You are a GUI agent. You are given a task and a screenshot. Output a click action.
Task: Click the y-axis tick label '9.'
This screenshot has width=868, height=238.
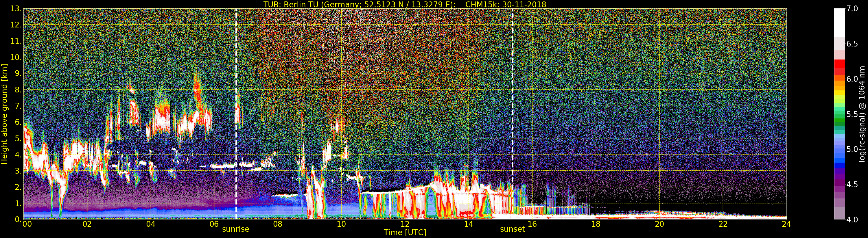pyautogui.click(x=18, y=73)
